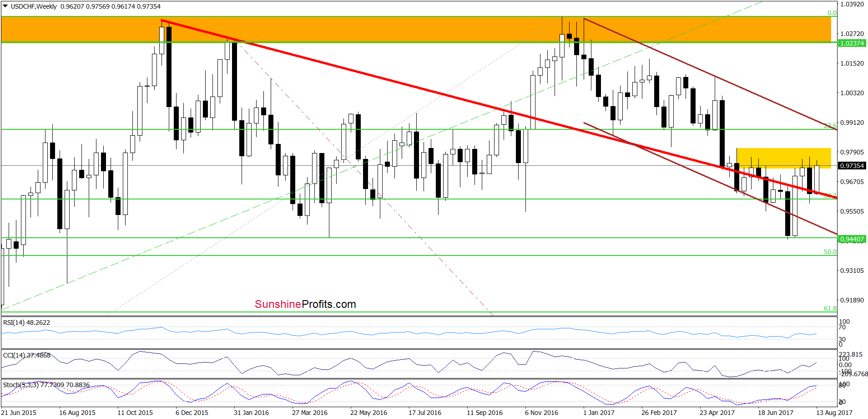Image resolution: width=868 pixels, height=419 pixels.
Task: Click the 0.0 Fibonacci level label
Action: [x=832, y=13]
